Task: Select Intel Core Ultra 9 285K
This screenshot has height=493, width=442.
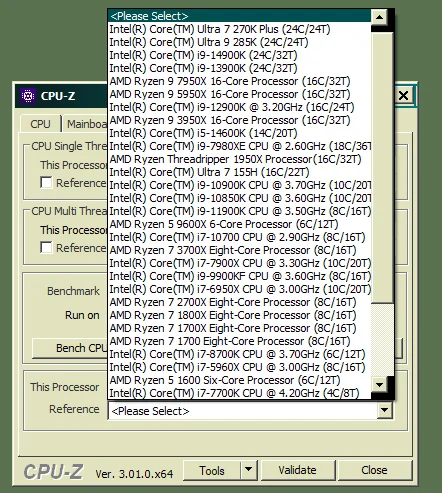Action: coord(239,42)
